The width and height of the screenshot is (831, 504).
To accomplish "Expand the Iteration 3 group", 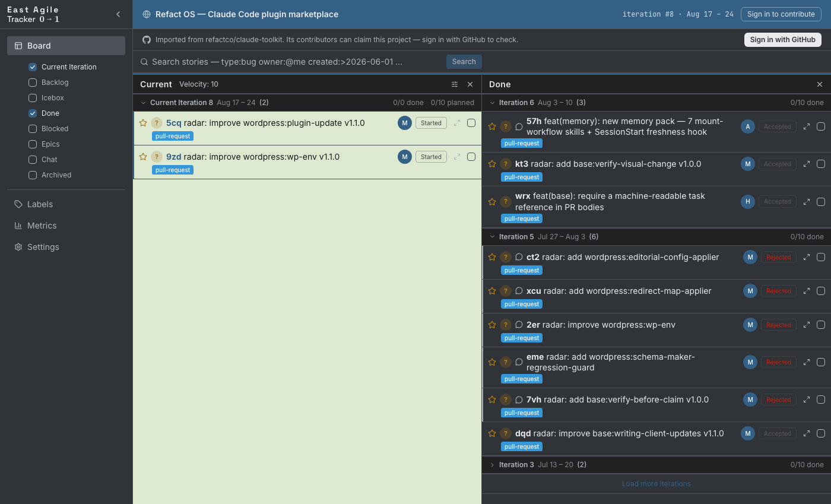I will pos(492,465).
